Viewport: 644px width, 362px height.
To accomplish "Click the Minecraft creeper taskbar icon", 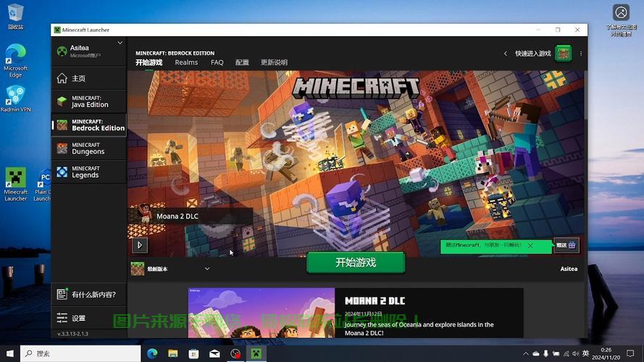I will point(256,353).
